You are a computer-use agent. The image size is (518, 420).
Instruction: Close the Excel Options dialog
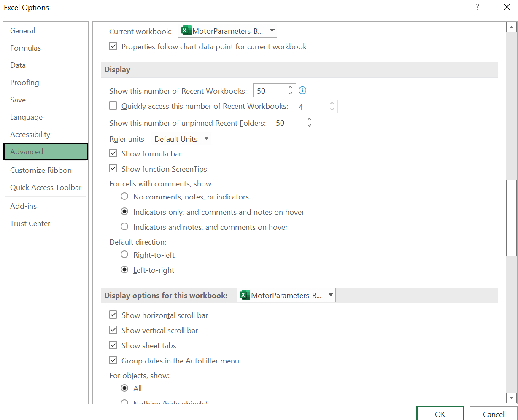[507, 7]
